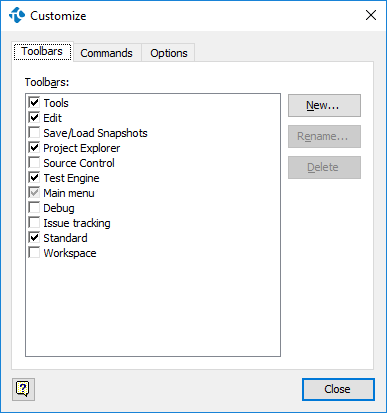Uncheck the Test Engine checkbox
This screenshot has width=387, height=413.
[x=34, y=178]
